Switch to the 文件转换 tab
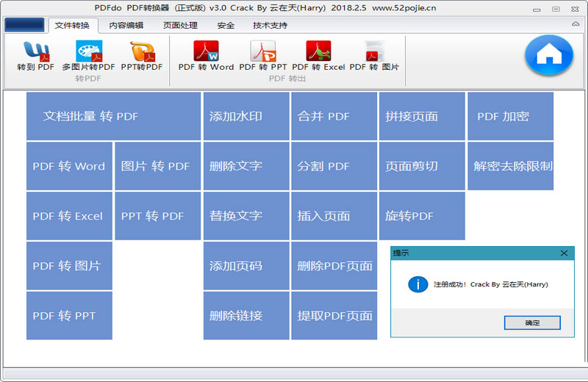The image size is (588, 382). [72, 25]
